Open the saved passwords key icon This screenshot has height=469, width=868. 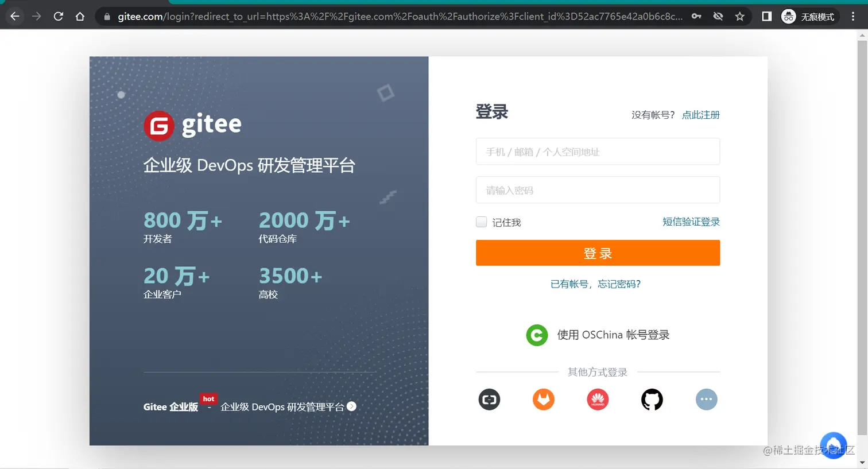[x=696, y=17]
